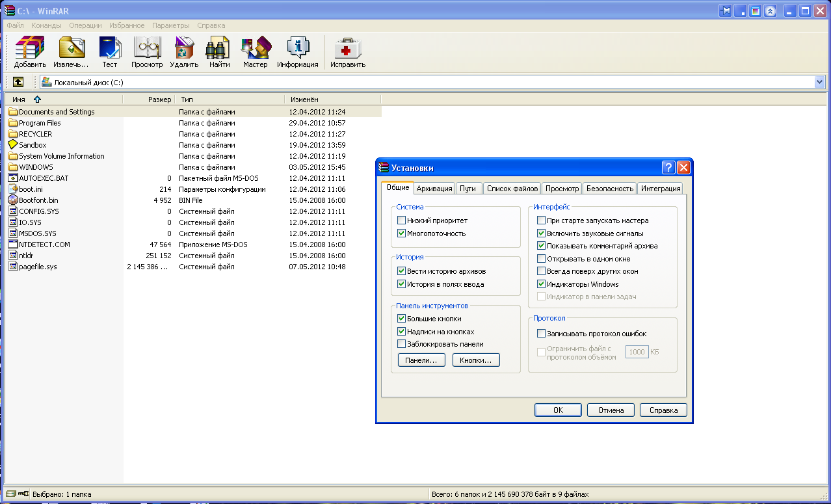The width and height of the screenshot is (831, 504).
Task: Switch to the Просмотр tab in settings
Action: coord(562,189)
